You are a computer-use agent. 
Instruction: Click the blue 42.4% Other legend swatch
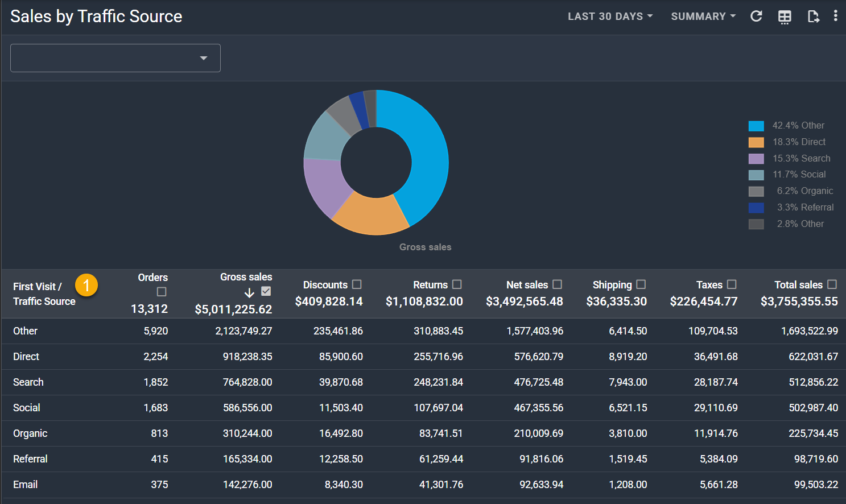pos(756,126)
